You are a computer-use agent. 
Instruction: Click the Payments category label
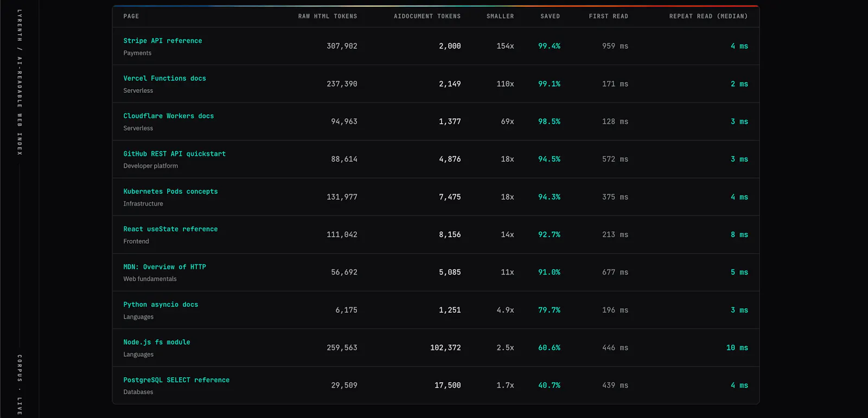pyautogui.click(x=137, y=53)
